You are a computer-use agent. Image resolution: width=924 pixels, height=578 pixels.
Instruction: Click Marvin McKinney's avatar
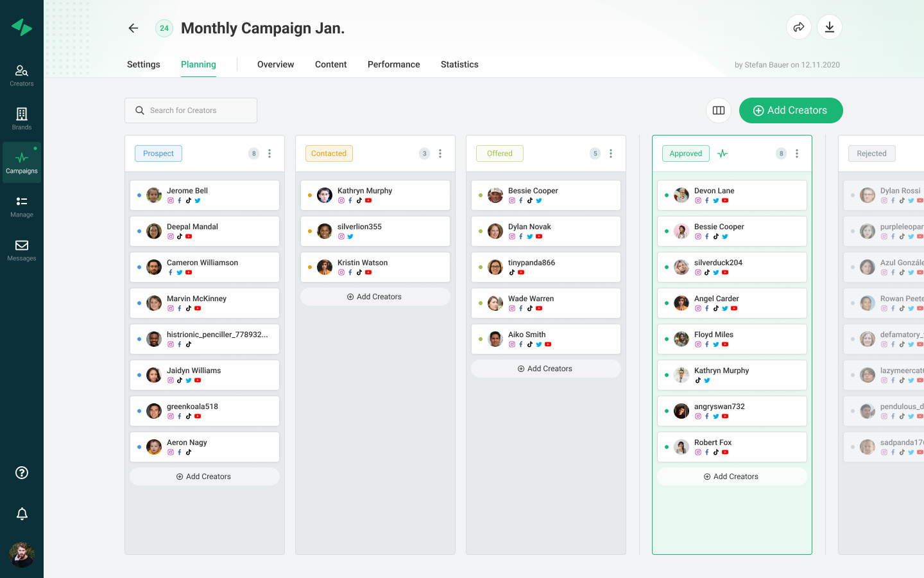154,303
